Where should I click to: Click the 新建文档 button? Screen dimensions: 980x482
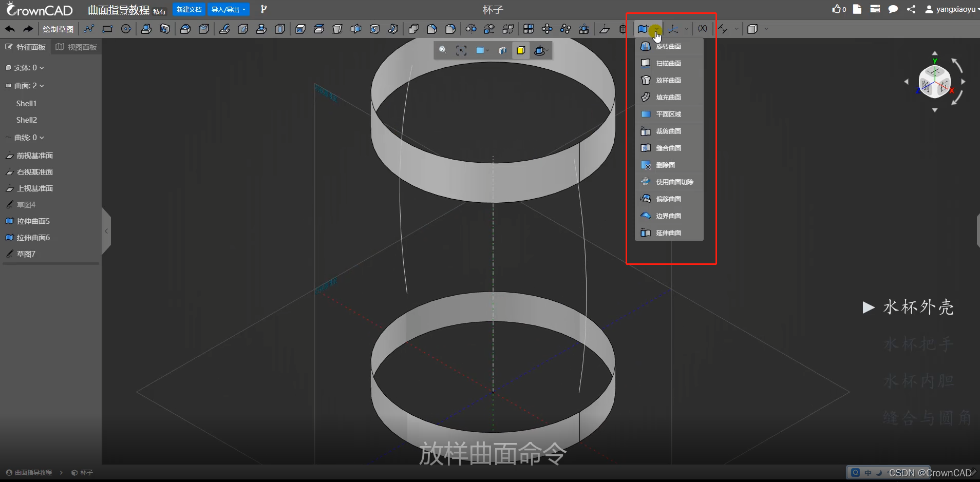point(189,10)
